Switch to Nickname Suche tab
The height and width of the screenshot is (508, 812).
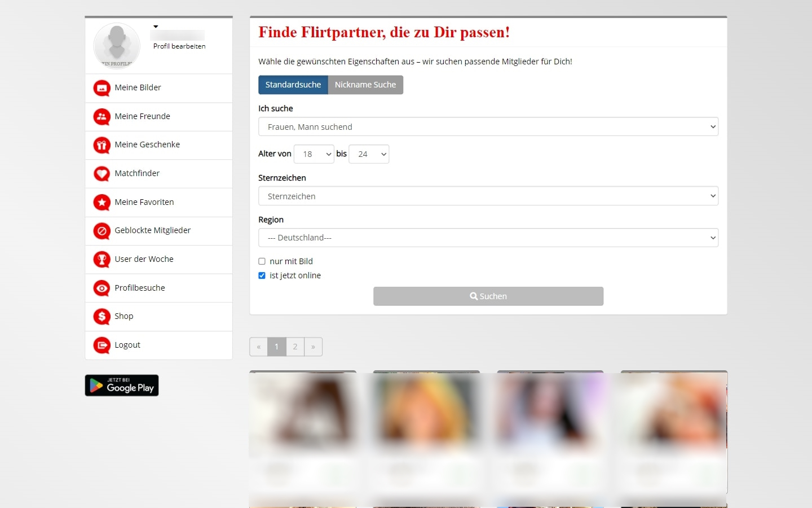point(365,85)
